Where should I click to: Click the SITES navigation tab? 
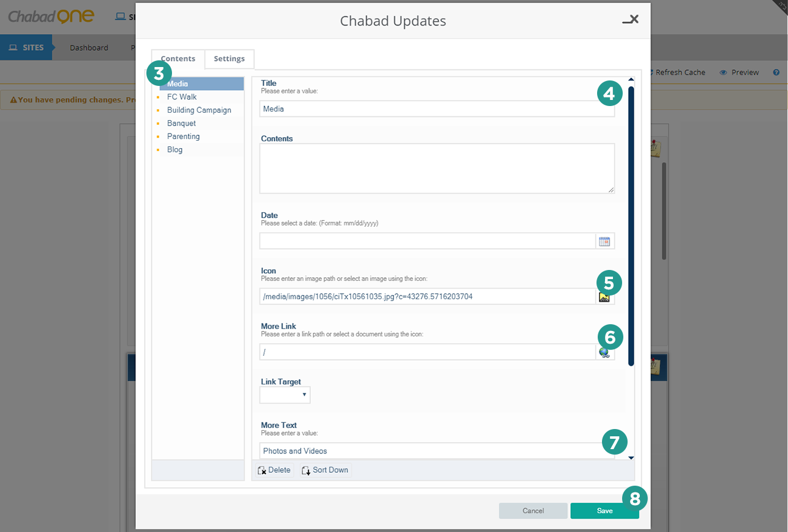[26, 48]
